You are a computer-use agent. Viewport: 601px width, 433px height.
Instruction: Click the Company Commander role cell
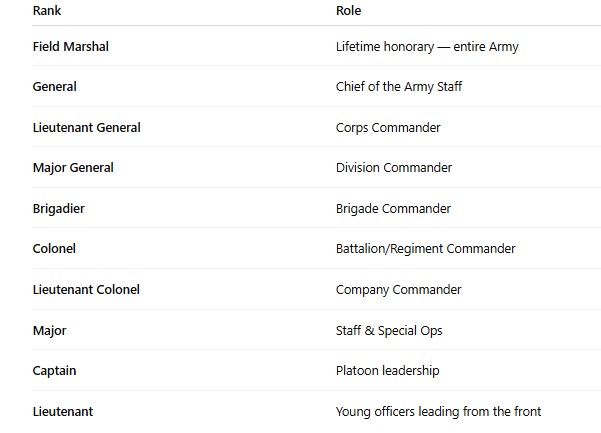(x=399, y=290)
